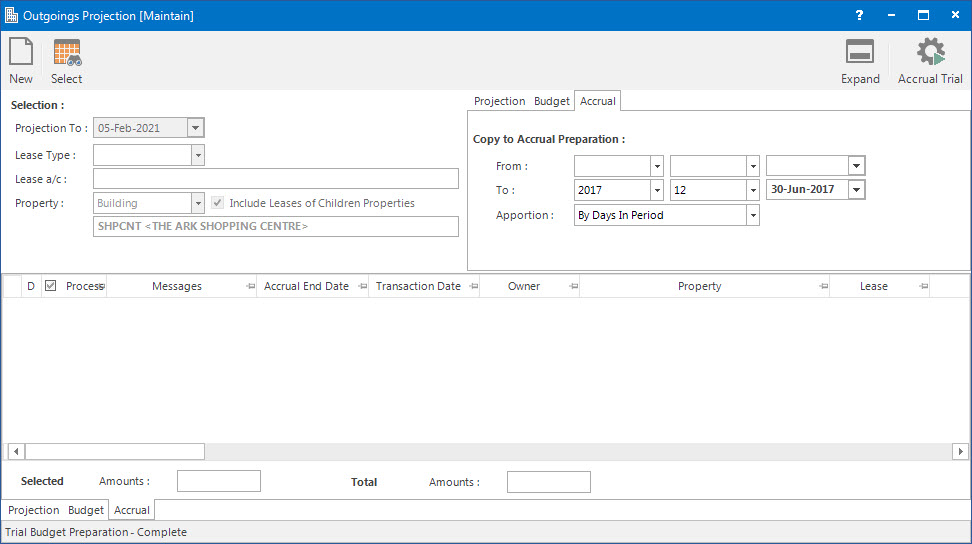
Task: Open the Select calendar search icon
Action: [x=67, y=52]
